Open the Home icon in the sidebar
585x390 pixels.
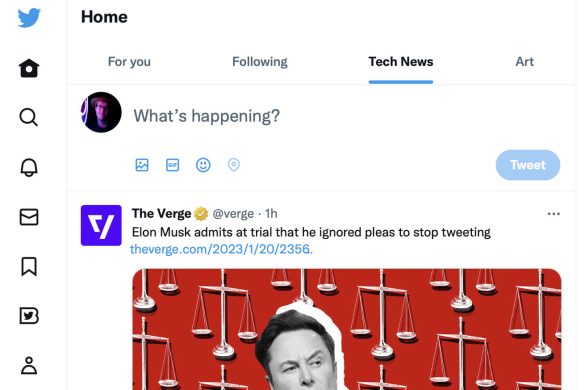(29, 68)
